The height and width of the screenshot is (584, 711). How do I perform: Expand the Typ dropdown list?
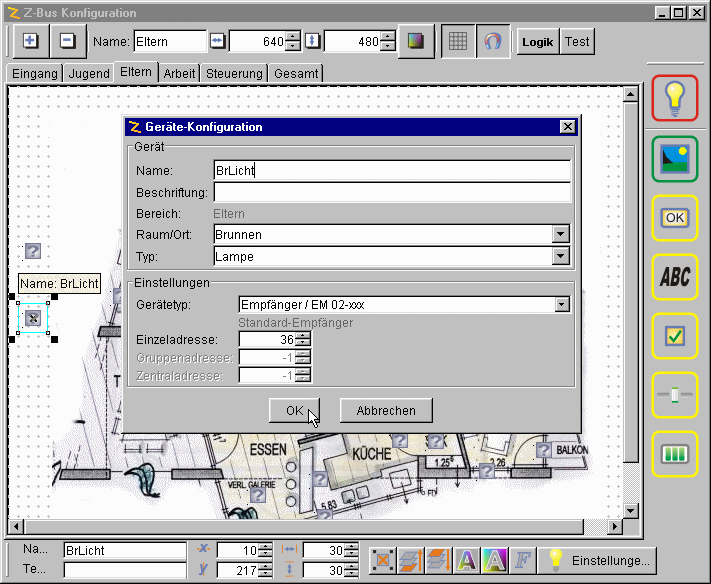(560, 257)
